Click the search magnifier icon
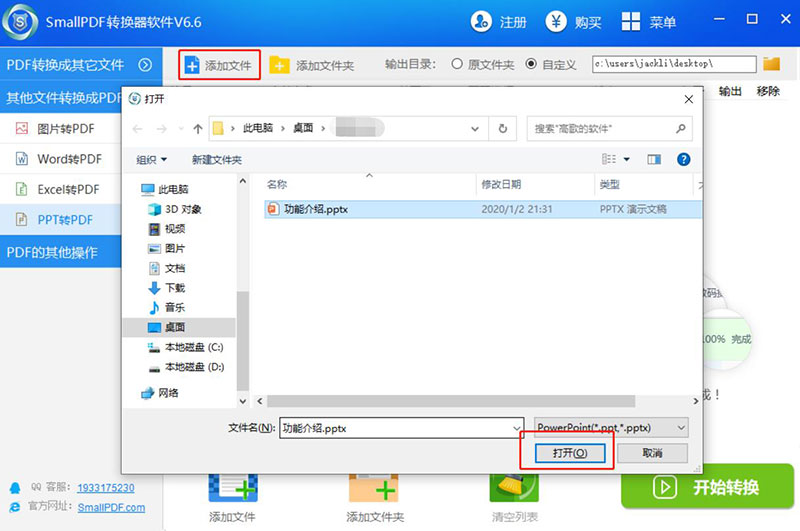 680,129
